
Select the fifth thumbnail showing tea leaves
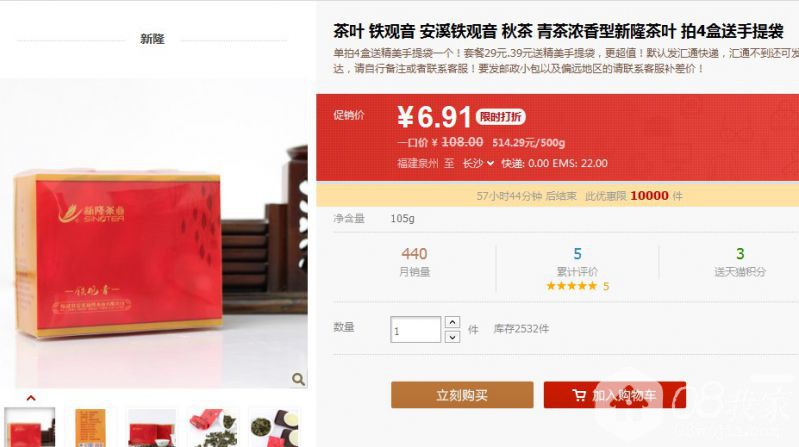[275, 427]
